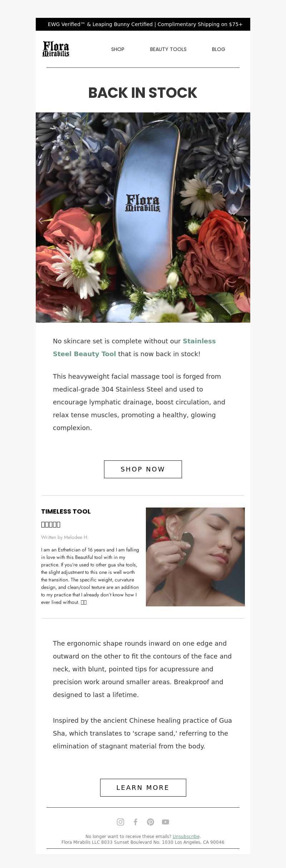Click the LEARN MORE button
This screenshot has height=868, width=286.
143,788
